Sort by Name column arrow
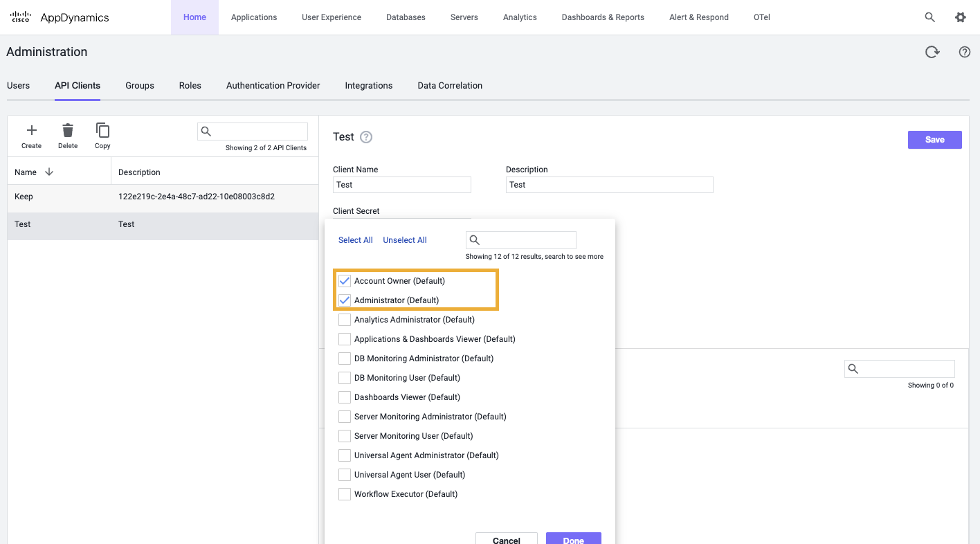The image size is (980, 544). point(49,172)
